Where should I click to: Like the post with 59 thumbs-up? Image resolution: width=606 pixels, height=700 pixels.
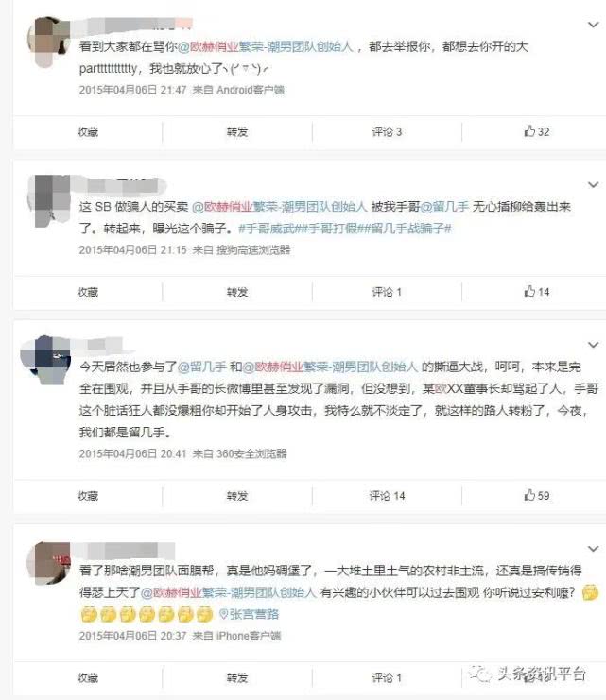537,495
